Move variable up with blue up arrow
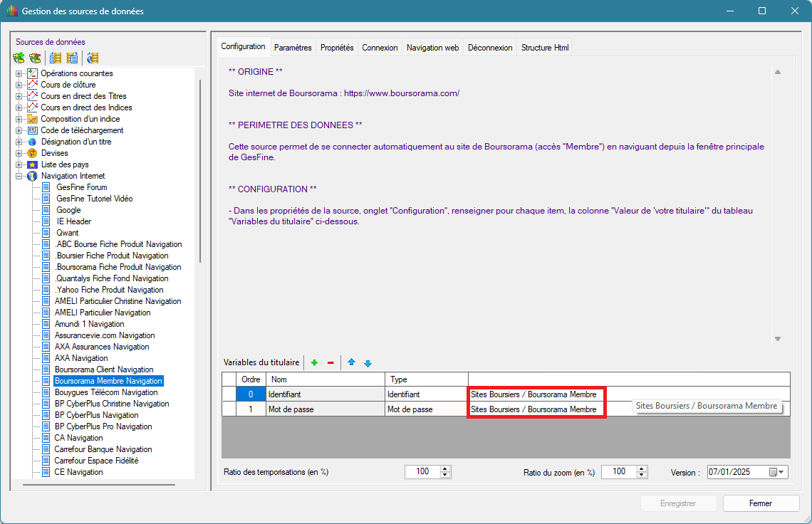The height and width of the screenshot is (524, 812). click(x=351, y=363)
